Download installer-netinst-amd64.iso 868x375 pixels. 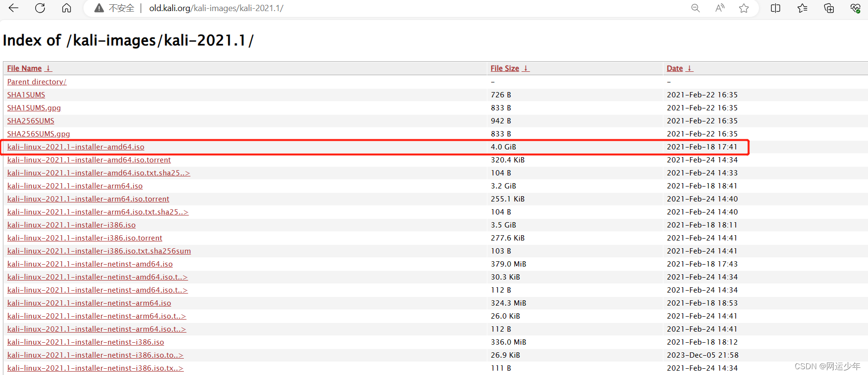tap(90, 264)
